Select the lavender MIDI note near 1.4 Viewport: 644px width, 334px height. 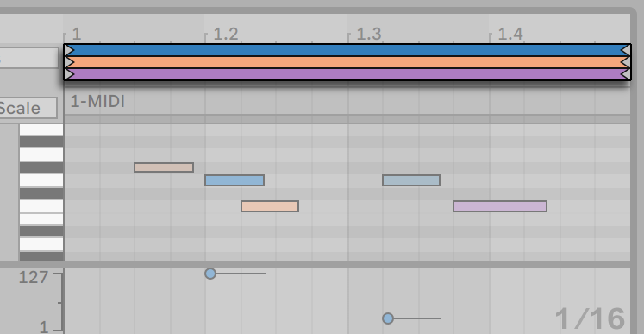[x=500, y=206]
